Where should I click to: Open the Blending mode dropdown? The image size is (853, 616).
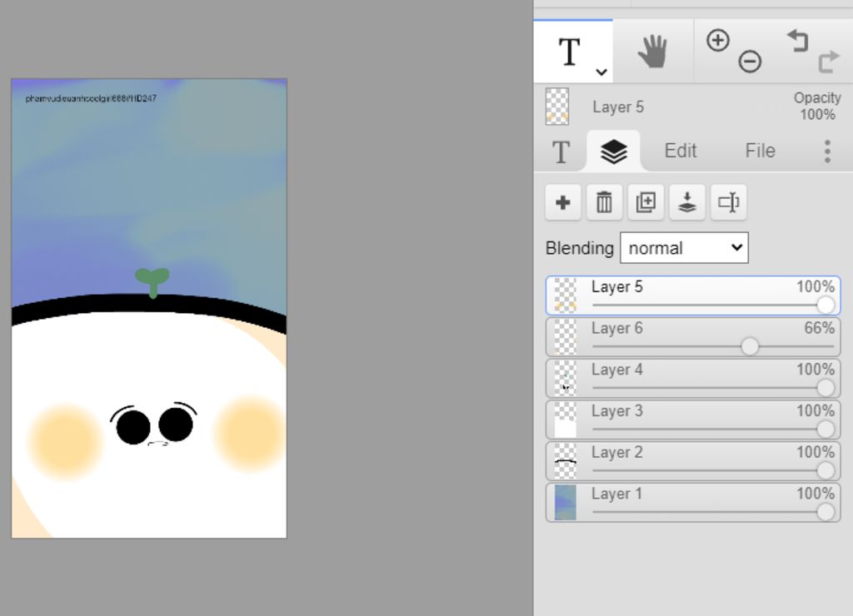click(684, 248)
